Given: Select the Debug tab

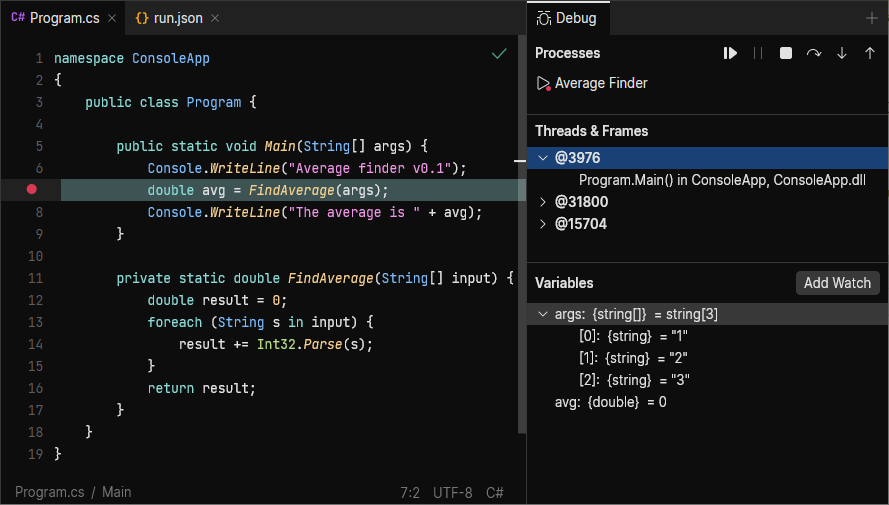Looking at the screenshot, I should tap(566, 18).
